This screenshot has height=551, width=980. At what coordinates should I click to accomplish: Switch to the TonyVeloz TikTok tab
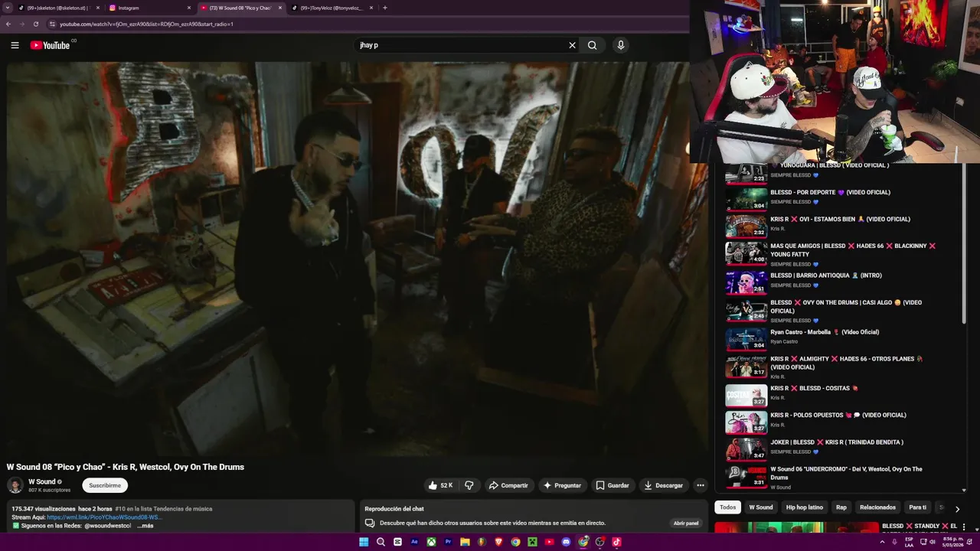[x=333, y=8]
